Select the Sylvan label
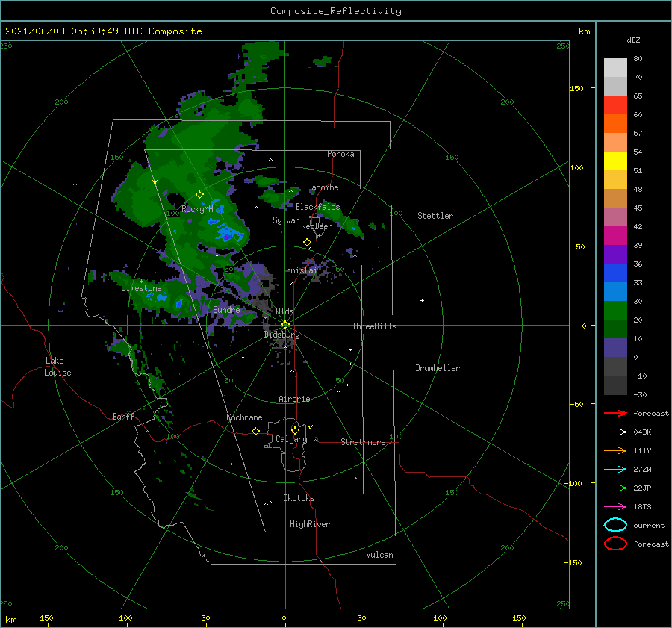Image resolution: width=672 pixels, height=628 pixels. click(286, 220)
